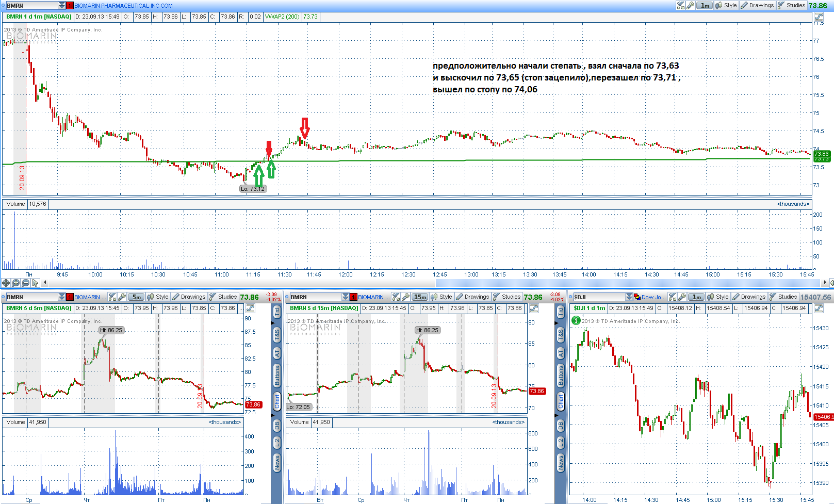Open the symbol dropdown of the main BMRN chart
The width and height of the screenshot is (834, 504).
(62, 6)
